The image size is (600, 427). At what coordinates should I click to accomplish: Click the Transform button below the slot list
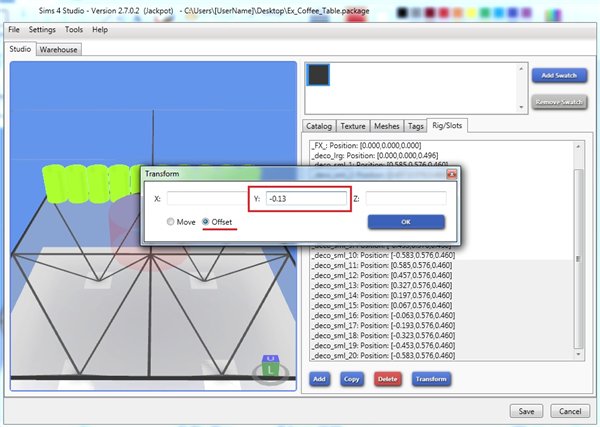(430, 380)
